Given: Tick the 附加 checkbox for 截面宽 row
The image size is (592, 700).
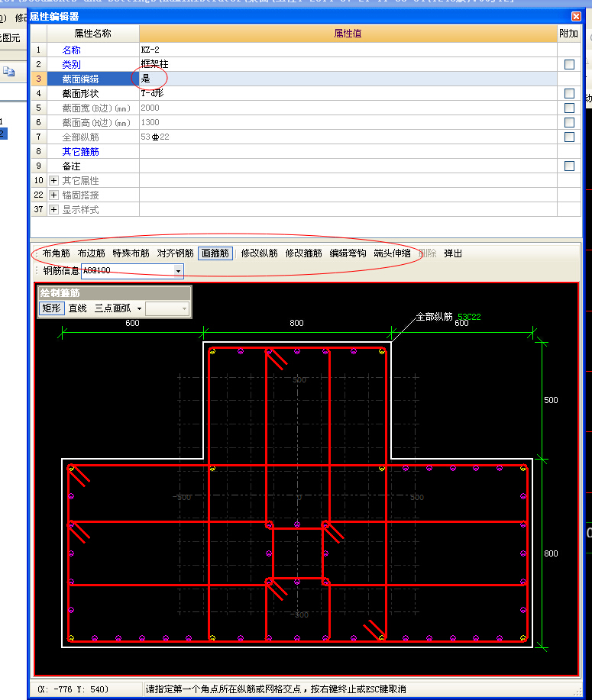Looking at the screenshot, I should 569,108.
